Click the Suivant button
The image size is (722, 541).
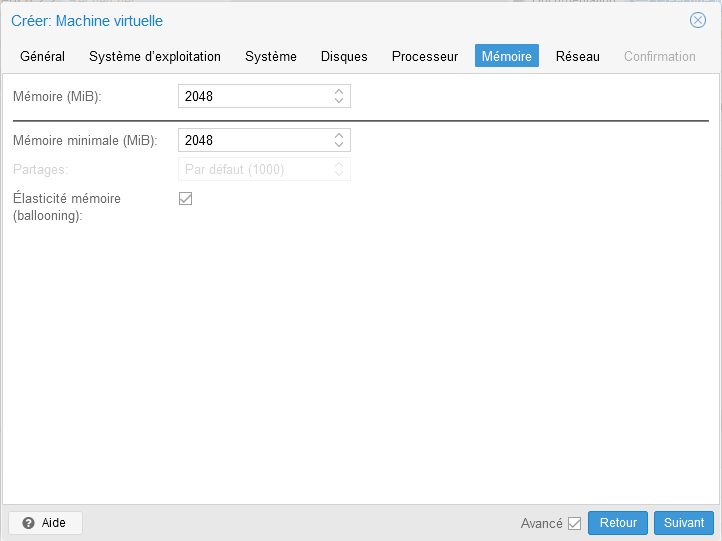pyautogui.click(x=684, y=523)
